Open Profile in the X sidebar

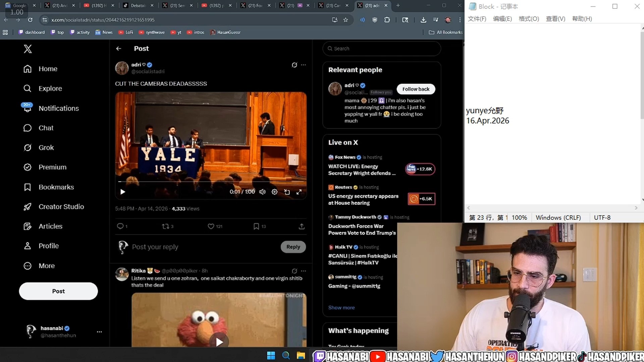pos(41,246)
